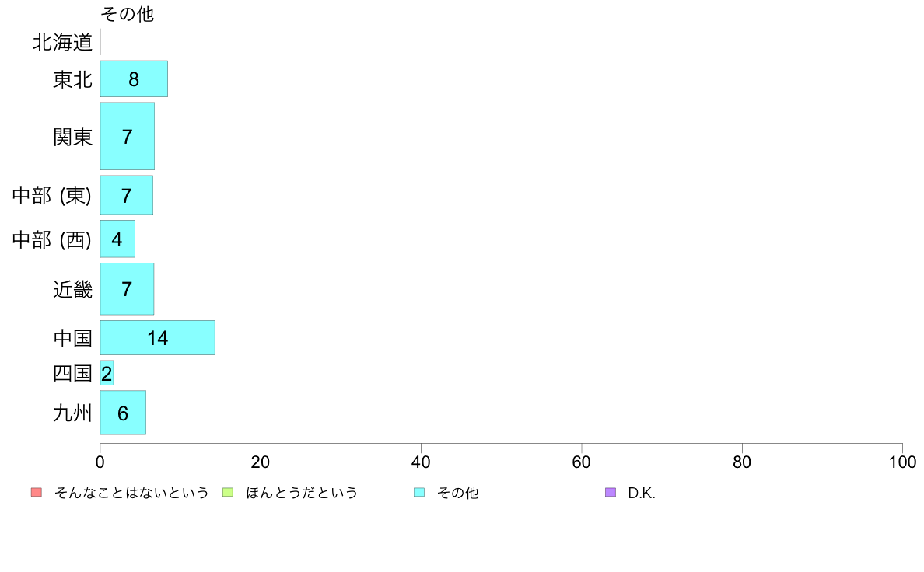This screenshot has width=924, height=572.
Task: Select the 四国 bar showing 2
Action: point(107,373)
